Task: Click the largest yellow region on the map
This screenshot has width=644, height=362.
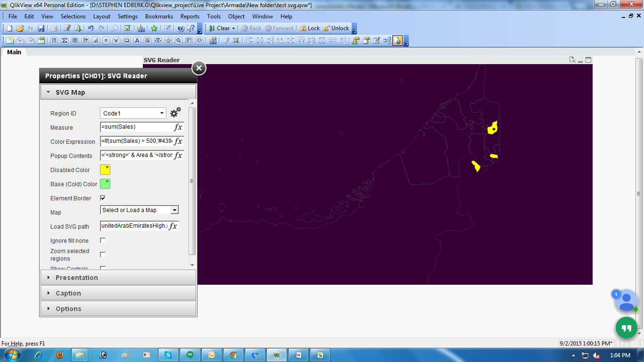Action: point(493,128)
